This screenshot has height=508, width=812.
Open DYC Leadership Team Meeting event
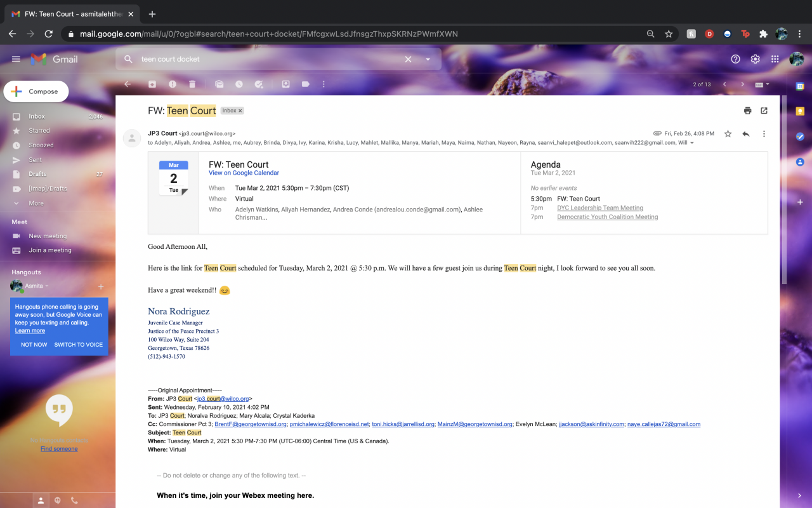[x=600, y=208]
